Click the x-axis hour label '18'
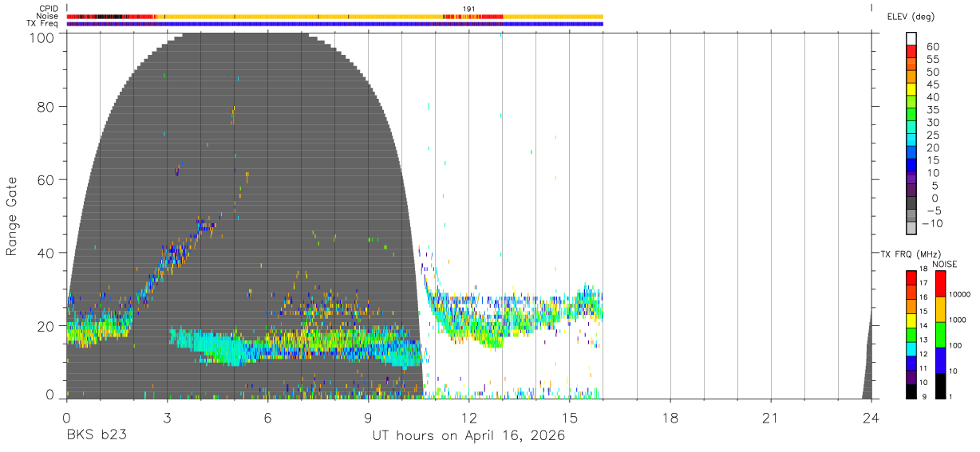This screenshot has height=452, width=980. pyautogui.click(x=670, y=418)
